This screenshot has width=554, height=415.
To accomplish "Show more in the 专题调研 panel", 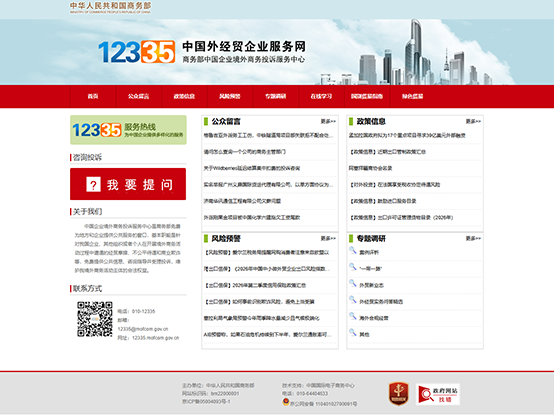I will click(x=473, y=238).
